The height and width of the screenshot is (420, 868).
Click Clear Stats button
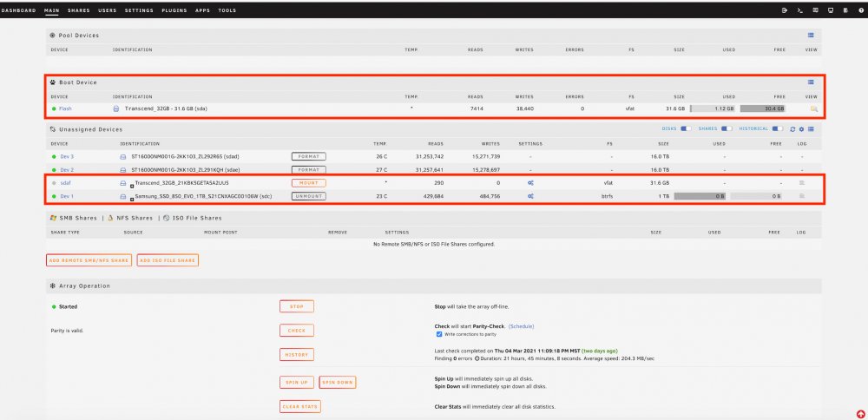point(300,407)
